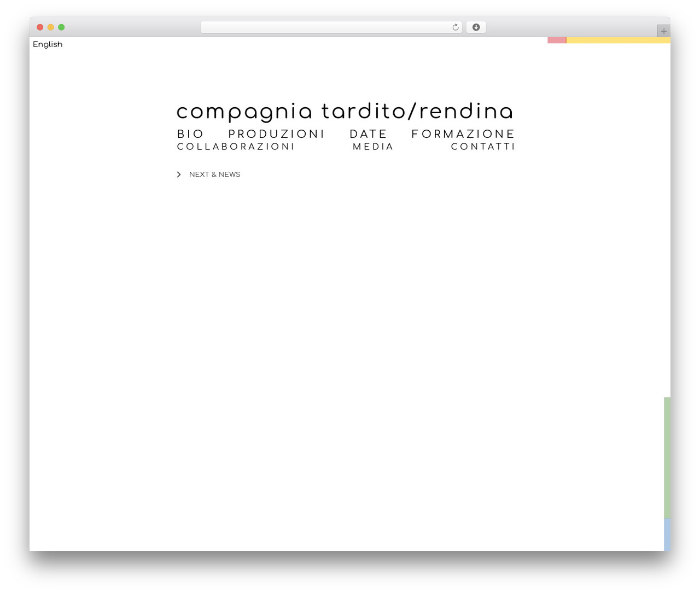Open the NEXT & NEWS section link
This screenshot has height=593, width=700.
pos(214,175)
